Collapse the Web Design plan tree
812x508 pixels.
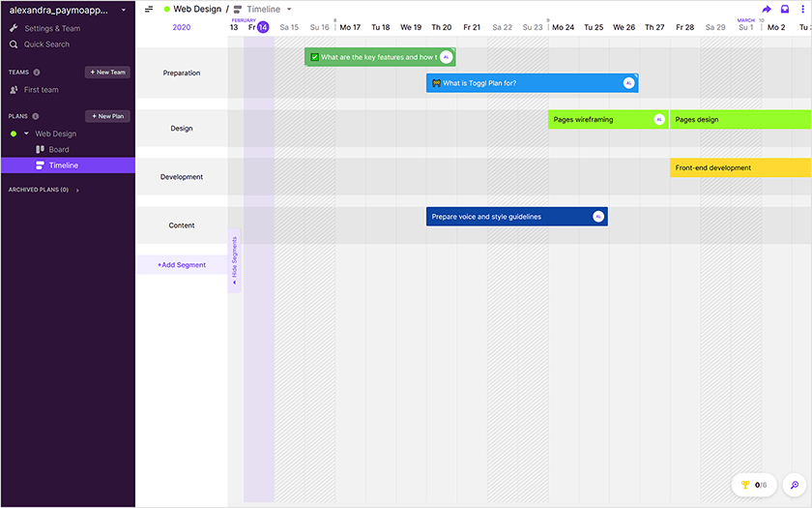pos(26,134)
